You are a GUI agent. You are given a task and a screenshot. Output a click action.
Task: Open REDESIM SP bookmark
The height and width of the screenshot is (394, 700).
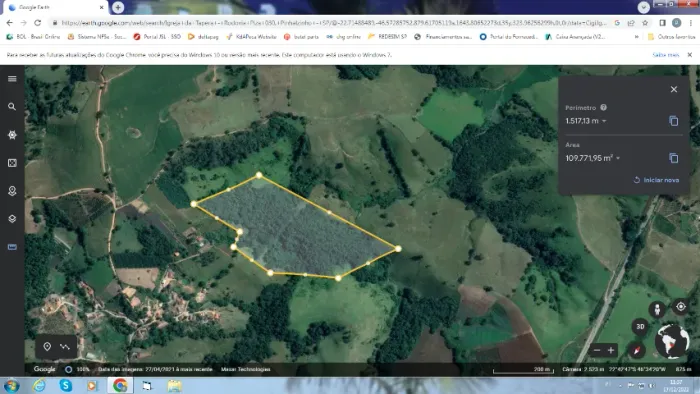tap(387, 37)
